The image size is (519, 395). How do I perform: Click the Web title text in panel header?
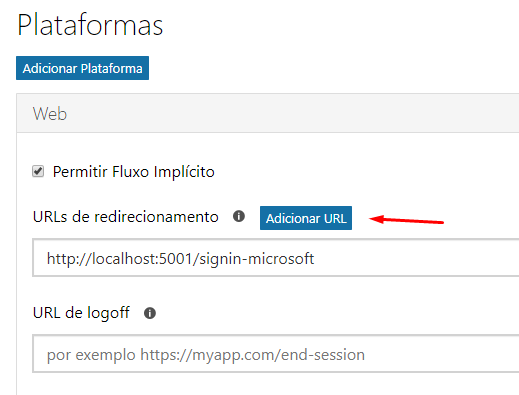tap(50, 114)
